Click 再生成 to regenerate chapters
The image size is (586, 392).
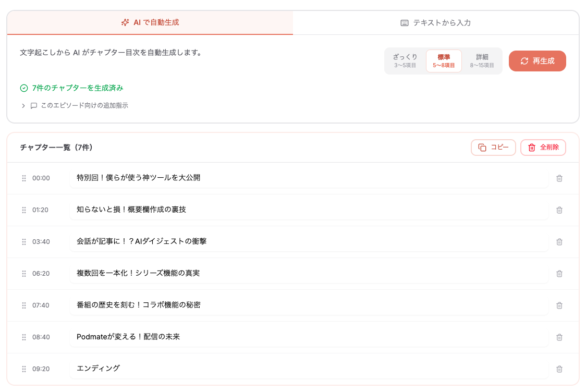click(x=537, y=61)
